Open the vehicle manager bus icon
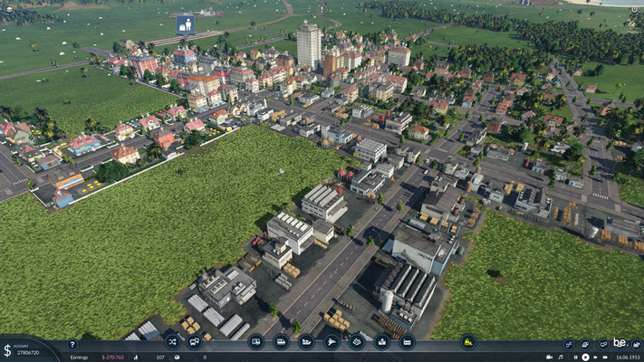This screenshot has height=362, width=644. click(194, 342)
